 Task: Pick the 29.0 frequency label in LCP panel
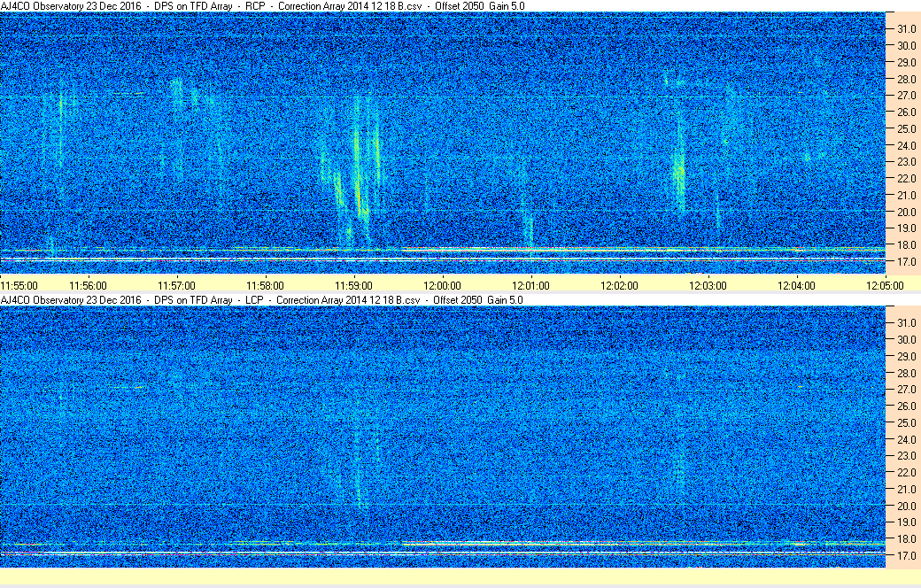(906, 357)
